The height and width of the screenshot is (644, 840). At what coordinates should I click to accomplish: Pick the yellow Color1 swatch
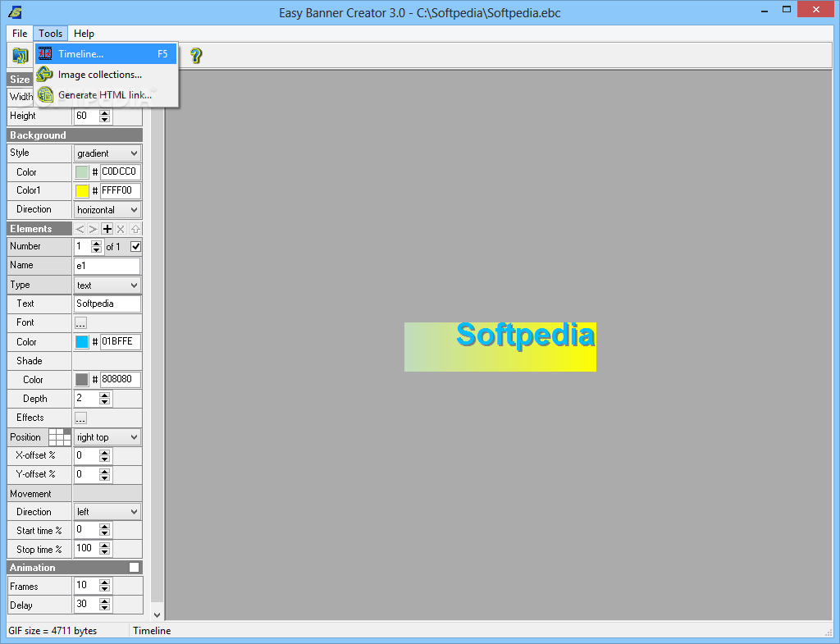click(82, 190)
